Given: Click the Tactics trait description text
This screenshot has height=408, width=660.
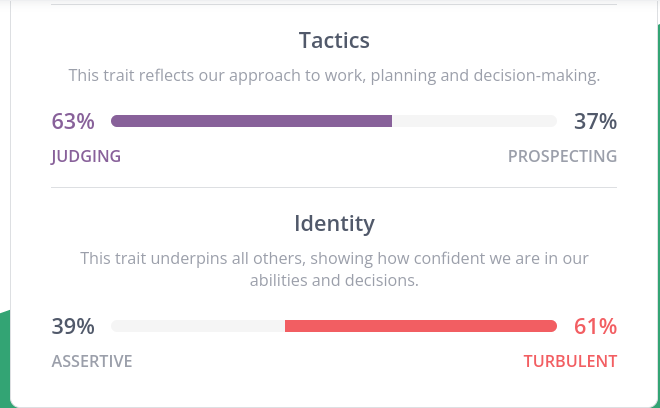Looking at the screenshot, I should pyautogui.click(x=334, y=76).
